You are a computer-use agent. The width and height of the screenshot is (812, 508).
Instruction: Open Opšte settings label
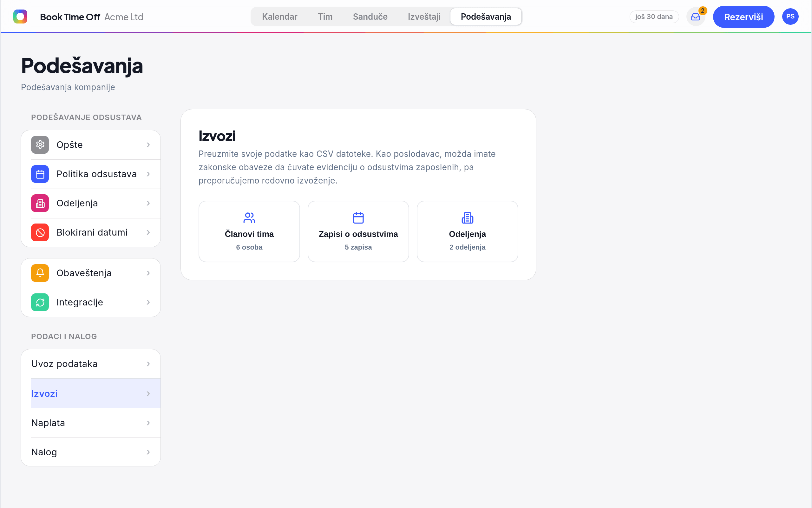tap(69, 145)
